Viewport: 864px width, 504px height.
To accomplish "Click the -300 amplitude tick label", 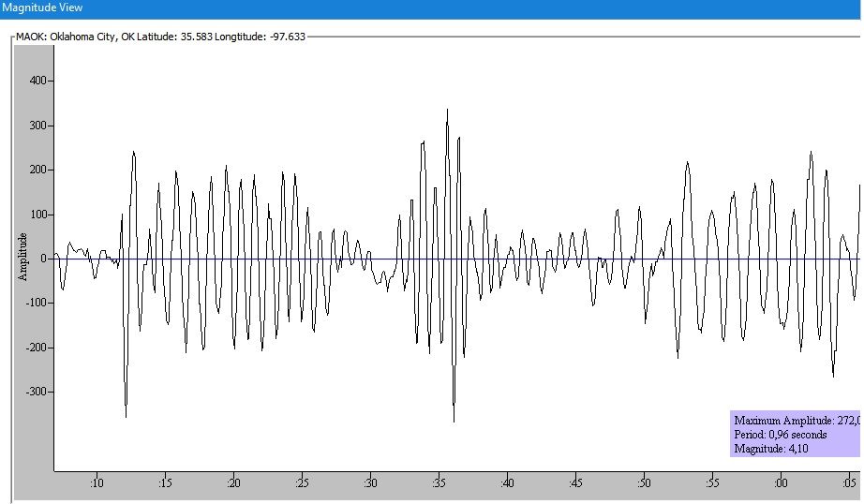I will coord(37,392).
